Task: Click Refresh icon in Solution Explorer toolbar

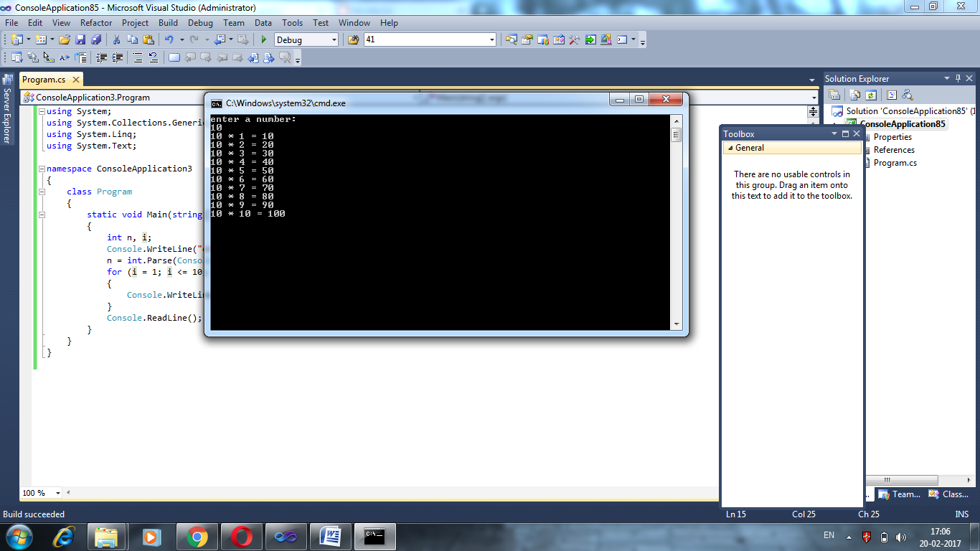Action: pos(871,95)
